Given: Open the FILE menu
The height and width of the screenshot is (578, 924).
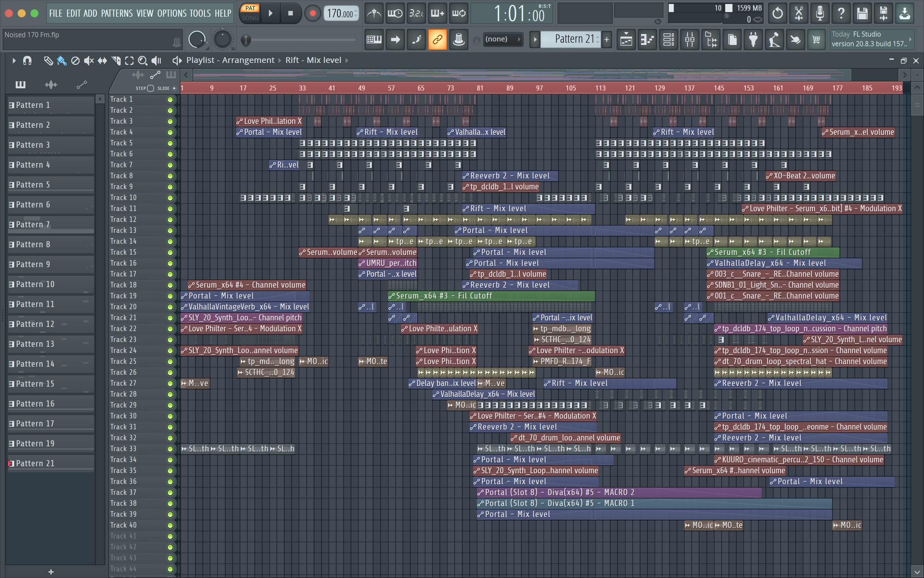Looking at the screenshot, I should click(56, 13).
